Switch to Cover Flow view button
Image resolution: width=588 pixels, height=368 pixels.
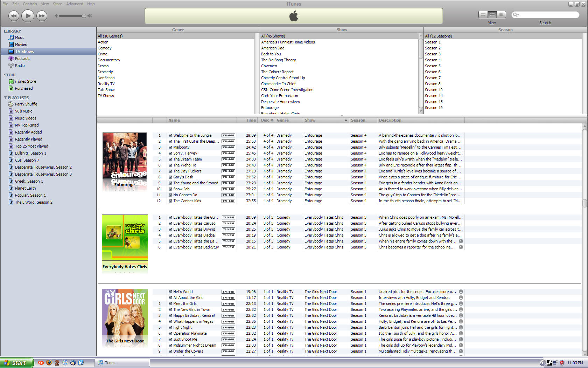point(501,14)
